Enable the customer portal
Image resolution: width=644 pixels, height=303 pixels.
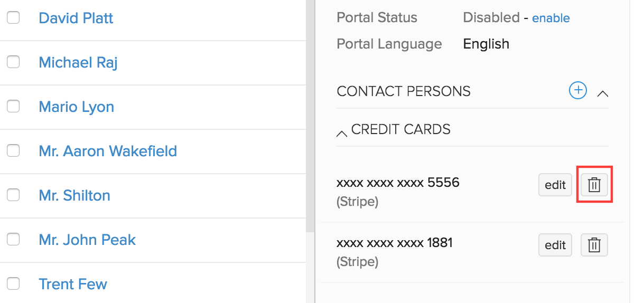(550, 18)
